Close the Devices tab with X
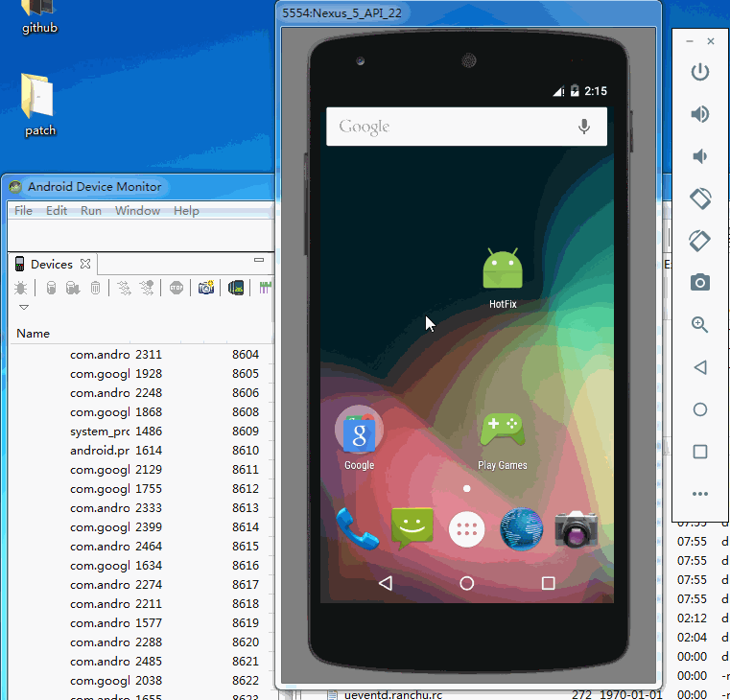 pos(85,264)
